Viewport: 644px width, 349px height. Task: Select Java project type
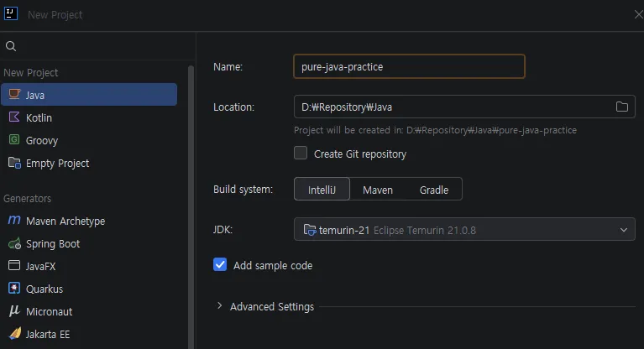click(x=89, y=95)
